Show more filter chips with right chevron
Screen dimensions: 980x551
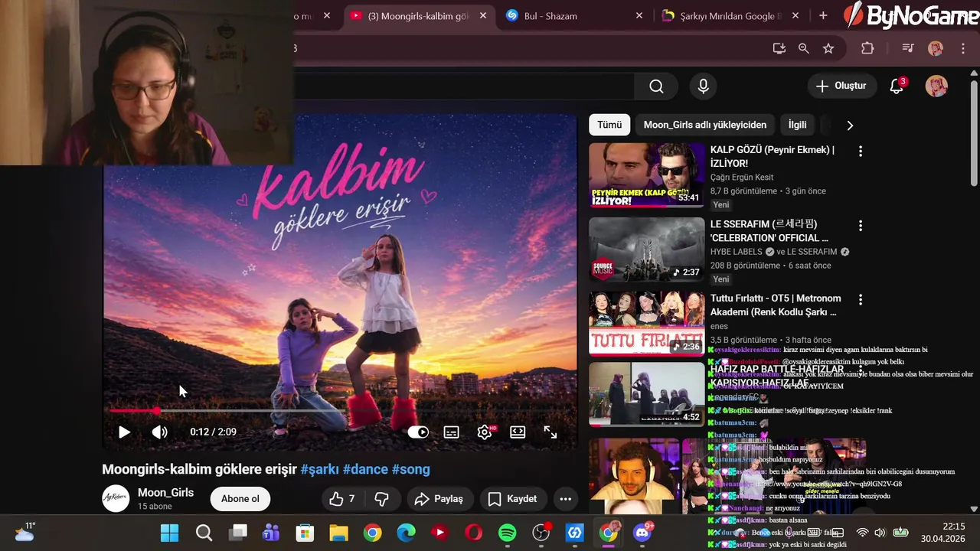pos(849,125)
